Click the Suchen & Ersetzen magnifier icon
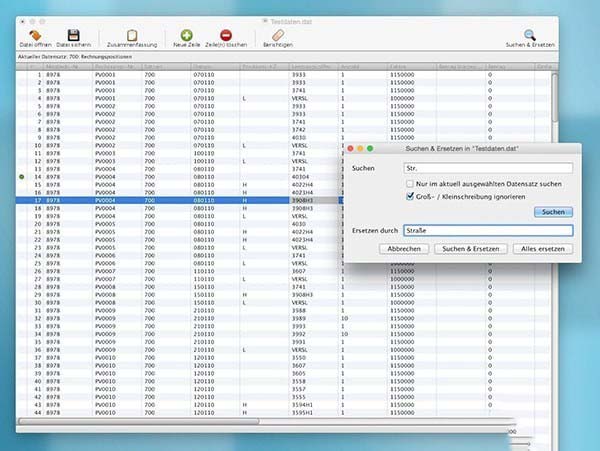 (x=529, y=35)
